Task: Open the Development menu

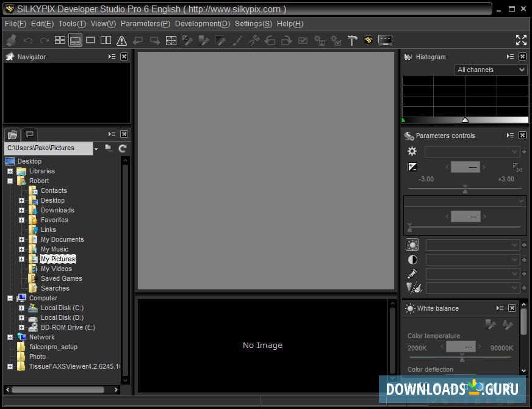Action: (x=203, y=24)
